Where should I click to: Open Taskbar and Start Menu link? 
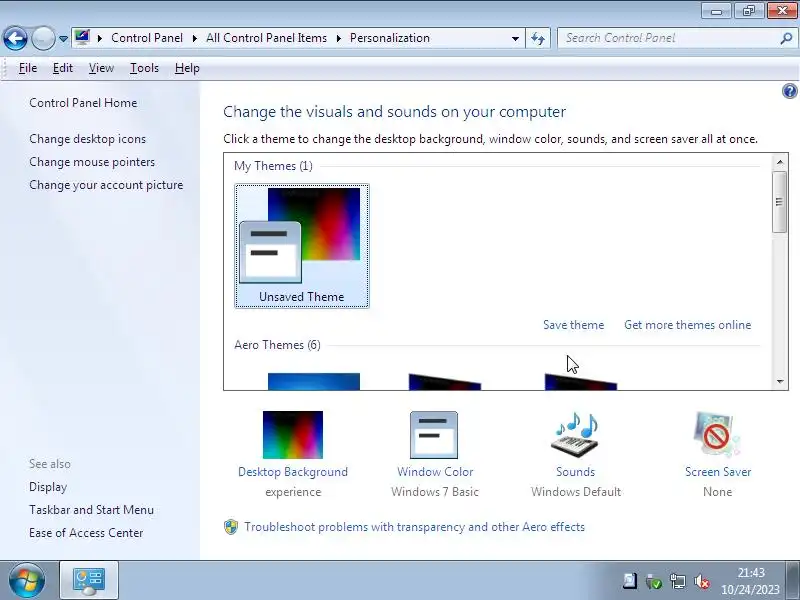(91, 510)
